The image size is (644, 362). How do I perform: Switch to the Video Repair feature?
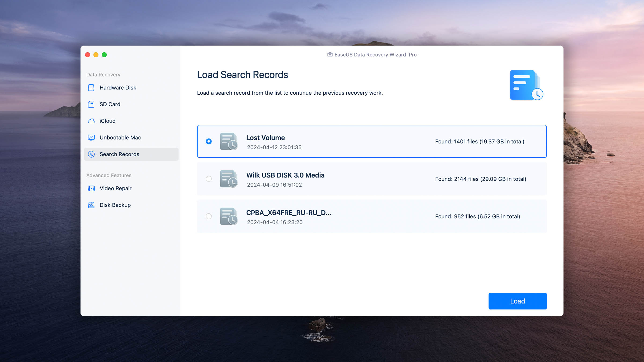click(115, 188)
